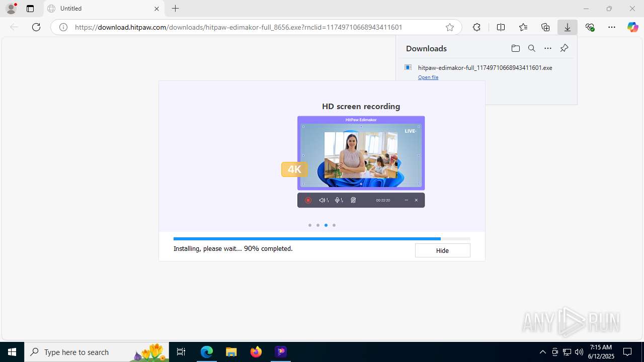Close the Untitled tab

156,9
